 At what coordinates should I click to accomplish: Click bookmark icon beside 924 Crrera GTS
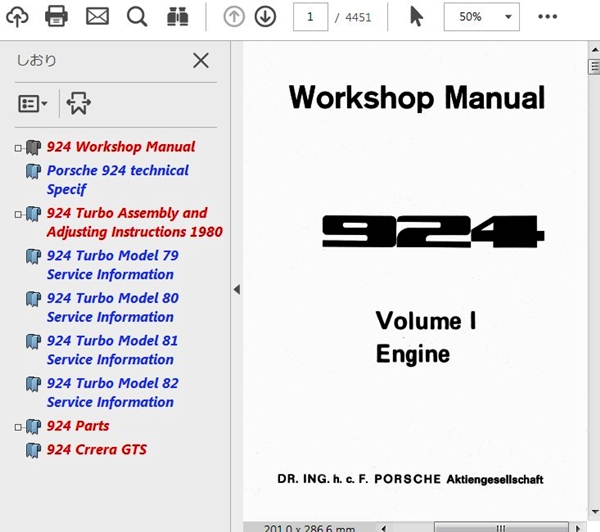point(33,450)
